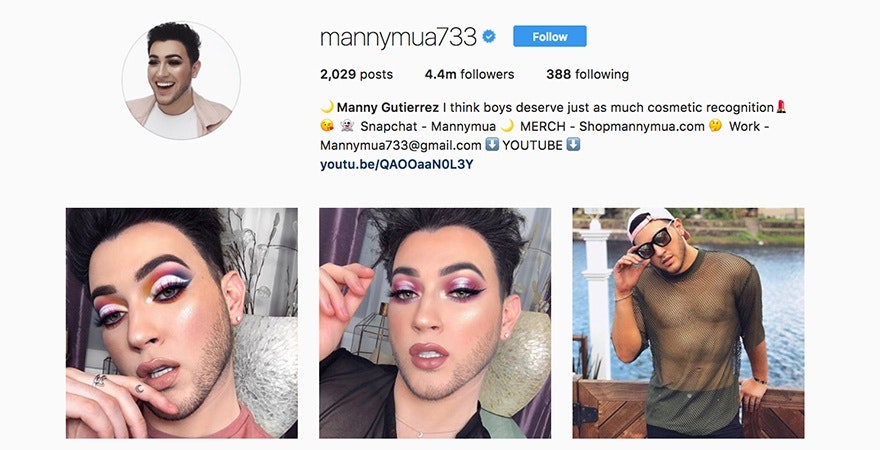880x450 pixels.
Task: View the 388 following list
Action: coord(587,74)
